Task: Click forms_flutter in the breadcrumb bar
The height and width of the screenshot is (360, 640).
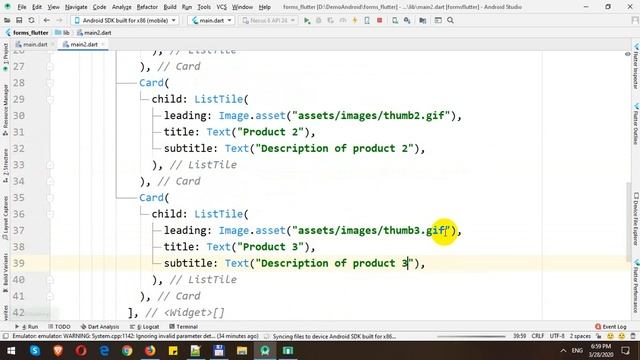Action: tap(27, 33)
